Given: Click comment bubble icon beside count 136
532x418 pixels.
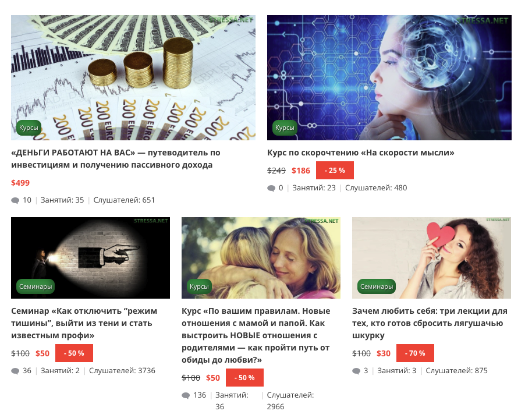Looking at the screenshot, I should (186, 396).
